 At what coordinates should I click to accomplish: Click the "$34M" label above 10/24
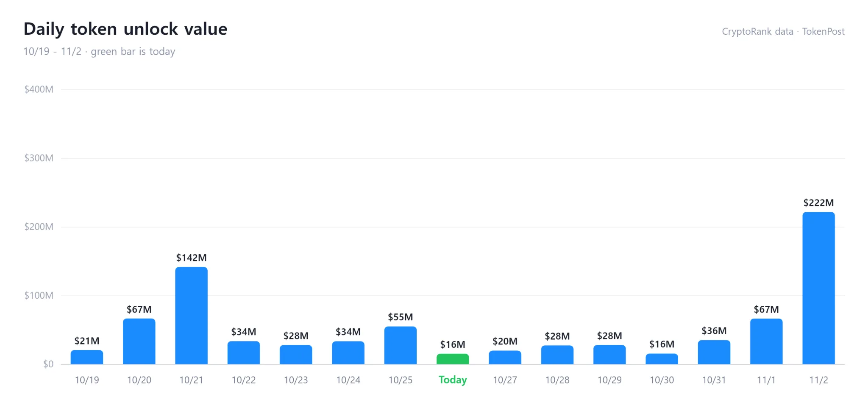coord(348,332)
